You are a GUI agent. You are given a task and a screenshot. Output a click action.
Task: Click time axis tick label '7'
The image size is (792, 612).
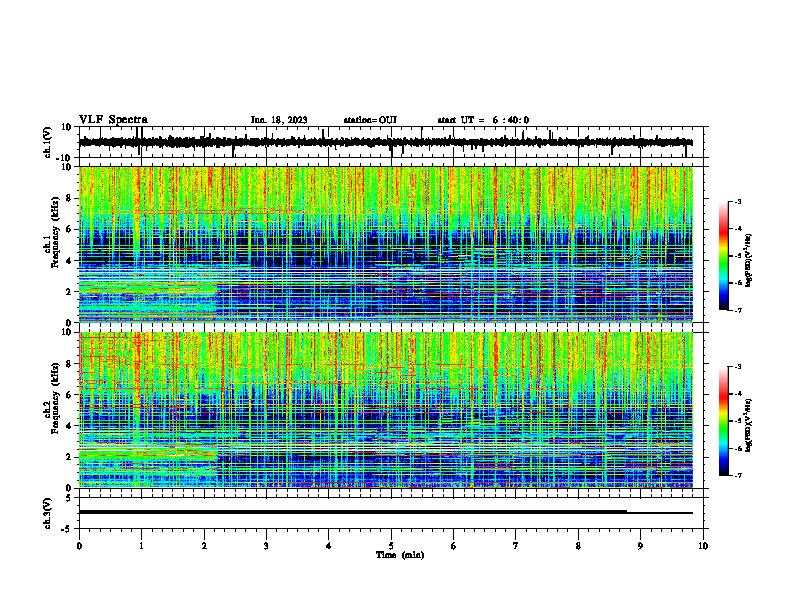click(x=516, y=546)
